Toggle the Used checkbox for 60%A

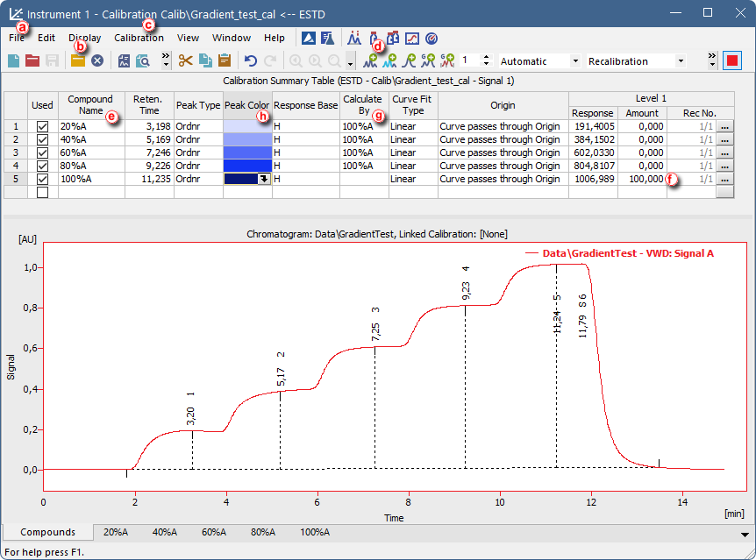click(43, 152)
